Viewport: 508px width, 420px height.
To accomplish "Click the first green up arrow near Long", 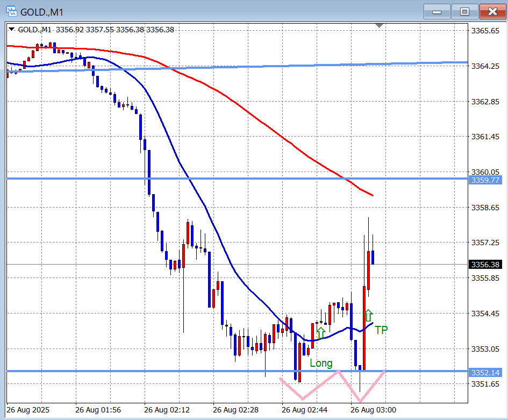I will [320, 333].
